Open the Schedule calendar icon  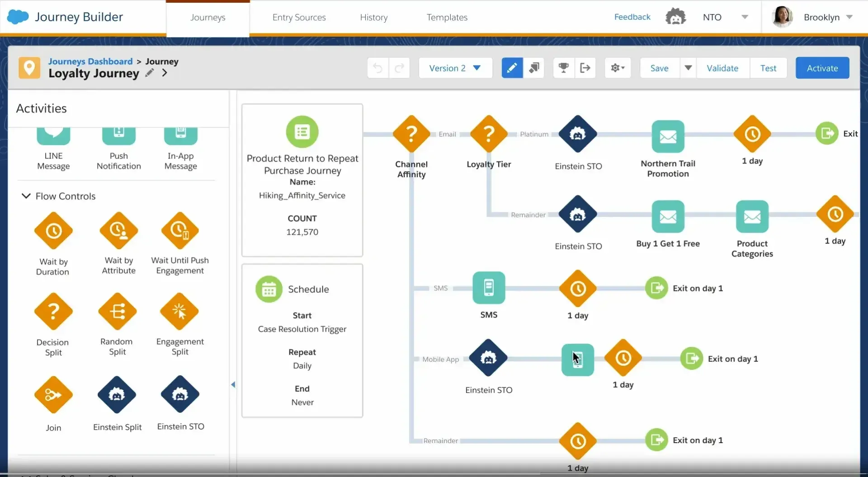click(269, 289)
